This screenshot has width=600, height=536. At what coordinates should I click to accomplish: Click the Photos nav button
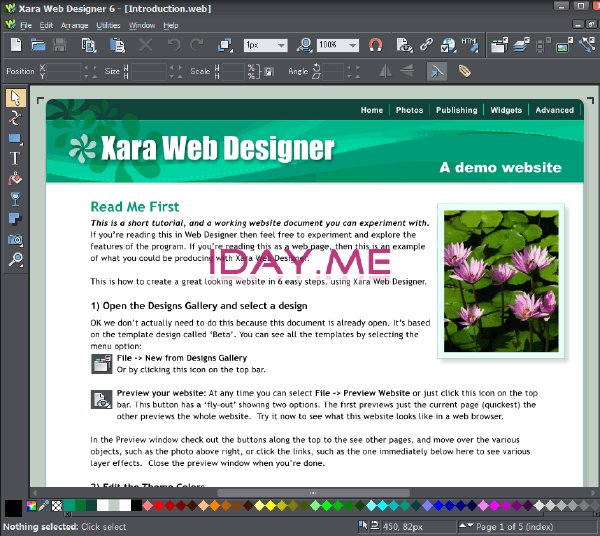coord(409,110)
